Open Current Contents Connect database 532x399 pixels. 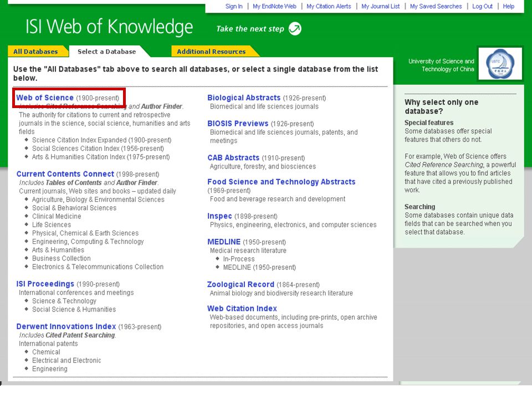[65, 174]
